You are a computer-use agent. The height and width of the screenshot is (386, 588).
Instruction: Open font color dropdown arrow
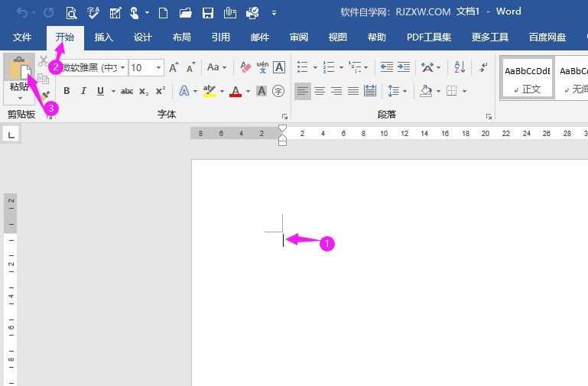pos(248,91)
